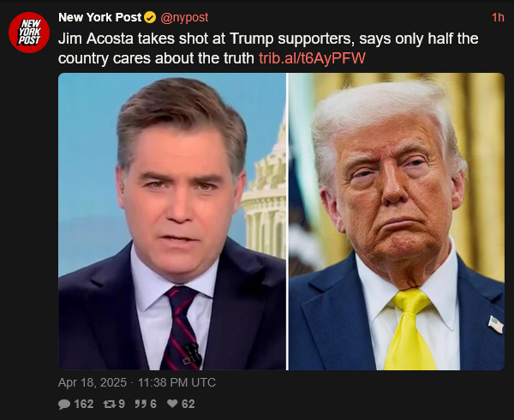Open the replies speech bubble icon

(x=64, y=404)
